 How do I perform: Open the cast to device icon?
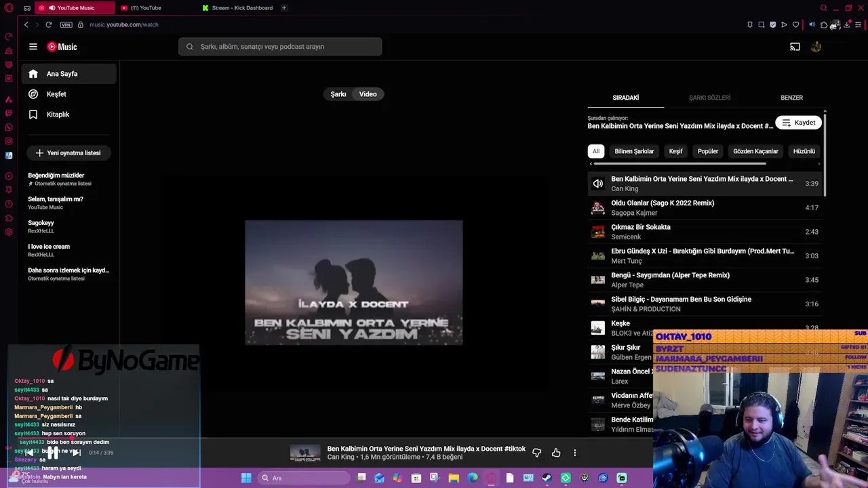795,47
